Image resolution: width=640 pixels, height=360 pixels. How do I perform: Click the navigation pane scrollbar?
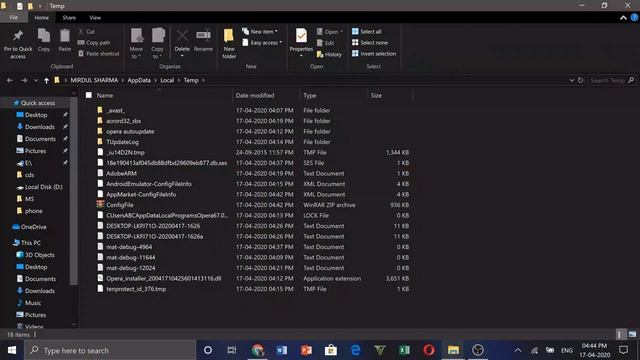point(73,191)
